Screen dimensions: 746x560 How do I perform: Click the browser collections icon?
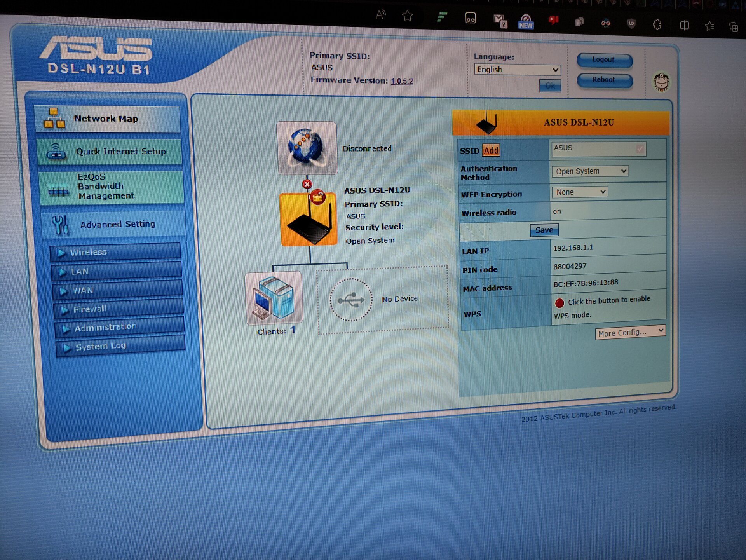tap(734, 27)
